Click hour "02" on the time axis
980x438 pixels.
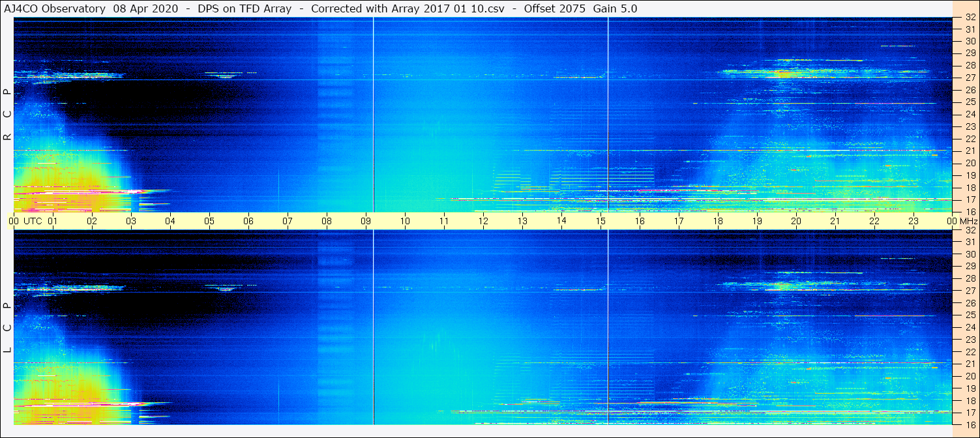point(92,221)
